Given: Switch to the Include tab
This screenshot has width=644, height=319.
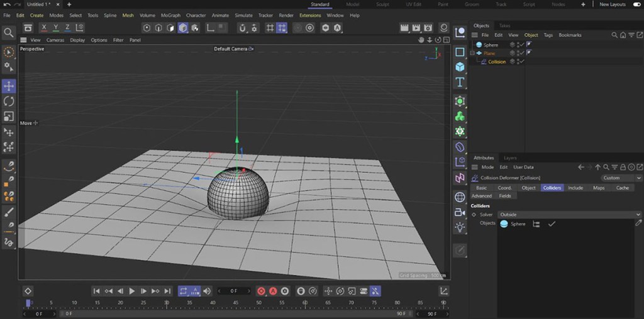Looking at the screenshot, I should (575, 188).
